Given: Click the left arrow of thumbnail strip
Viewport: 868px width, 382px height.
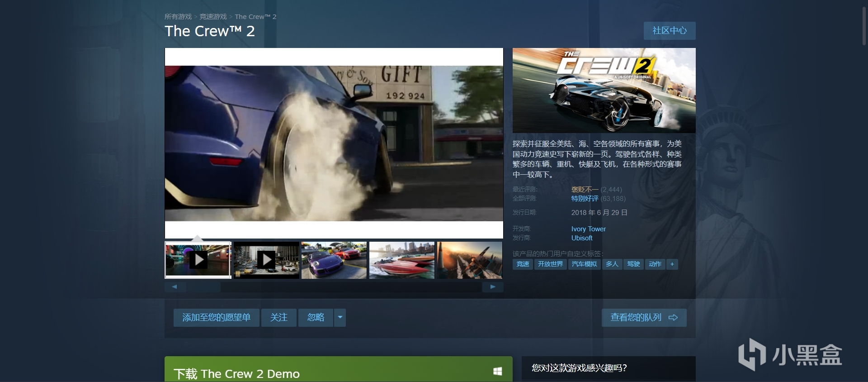Looking at the screenshot, I should pos(175,286).
